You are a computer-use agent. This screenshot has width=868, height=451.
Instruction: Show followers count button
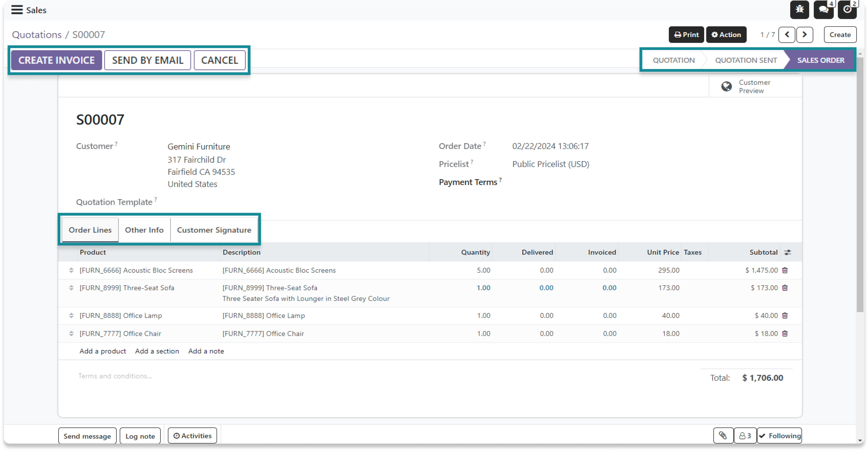(x=745, y=435)
